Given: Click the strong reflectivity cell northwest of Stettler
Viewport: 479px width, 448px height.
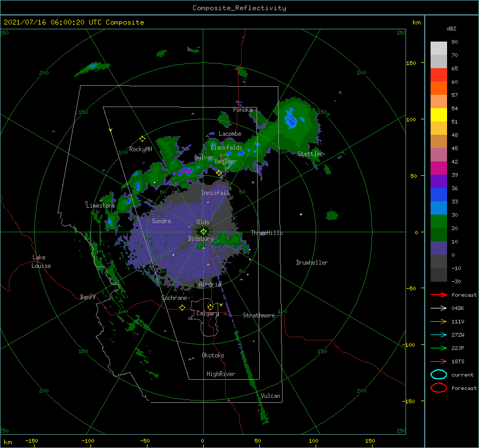Looking at the screenshot, I should (x=291, y=118).
